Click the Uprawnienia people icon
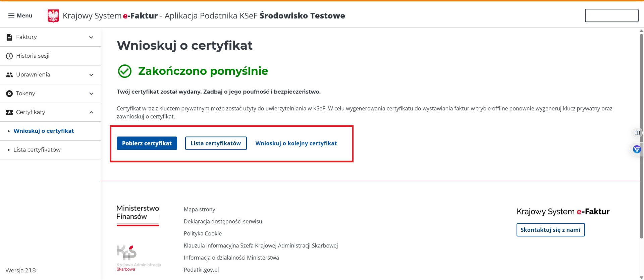The image size is (644, 280). 9,75
